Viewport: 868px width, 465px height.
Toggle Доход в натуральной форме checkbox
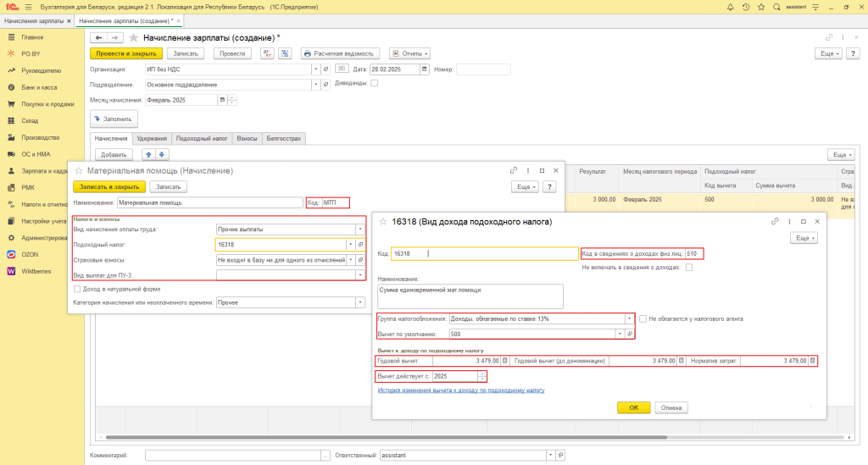click(x=77, y=289)
